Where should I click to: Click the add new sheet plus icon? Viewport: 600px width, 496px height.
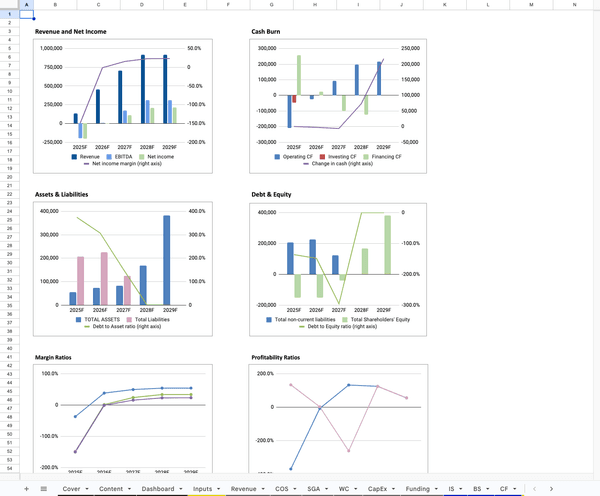click(x=26, y=488)
